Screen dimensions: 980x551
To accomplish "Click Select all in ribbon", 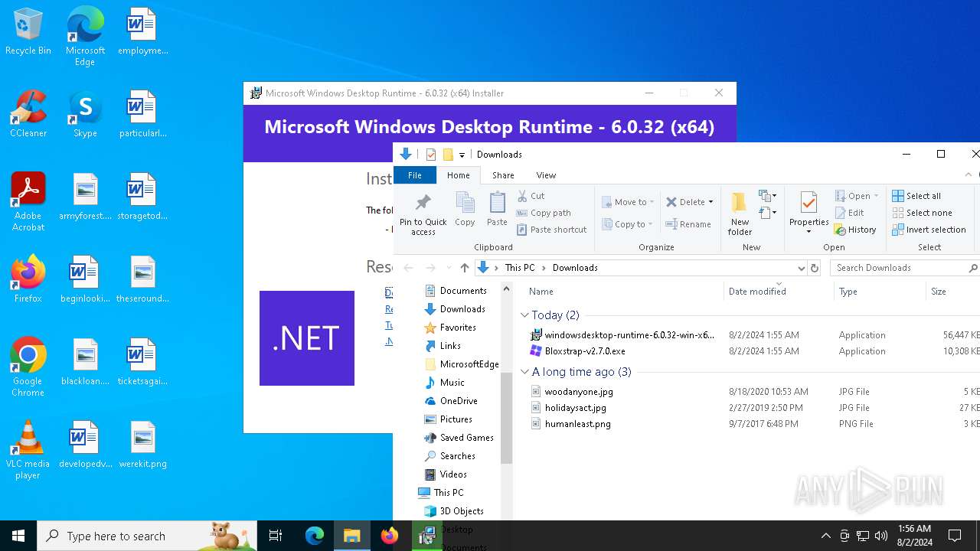I will [x=916, y=196].
